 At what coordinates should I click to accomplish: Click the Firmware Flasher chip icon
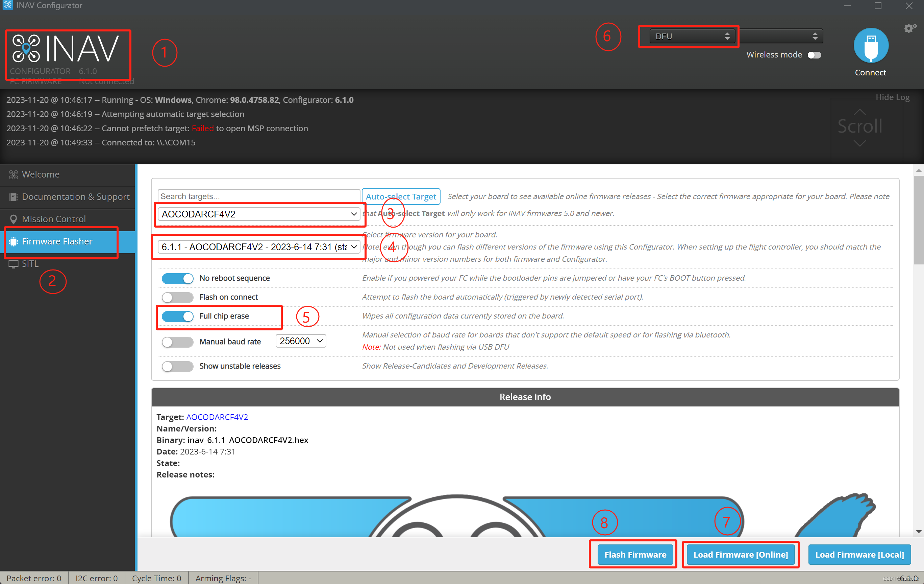(14, 241)
